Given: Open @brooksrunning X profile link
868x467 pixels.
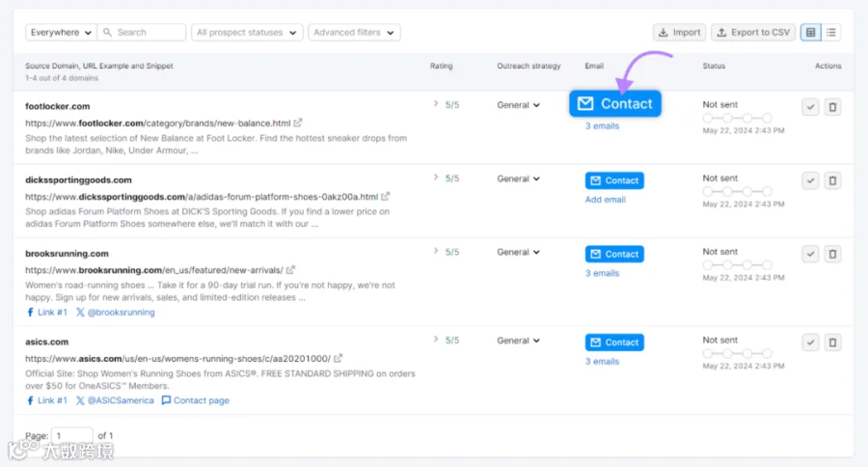Looking at the screenshot, I should [x=115, y=312].
